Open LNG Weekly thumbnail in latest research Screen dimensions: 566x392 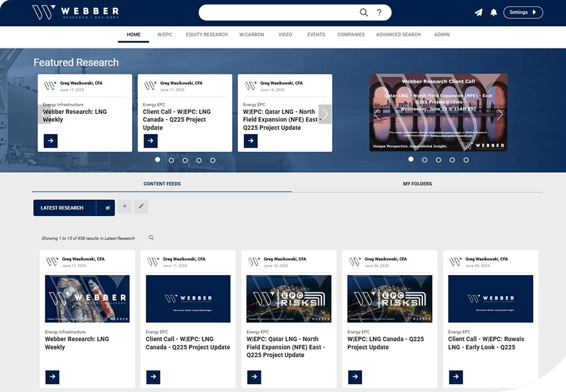[x=87, y=299]
